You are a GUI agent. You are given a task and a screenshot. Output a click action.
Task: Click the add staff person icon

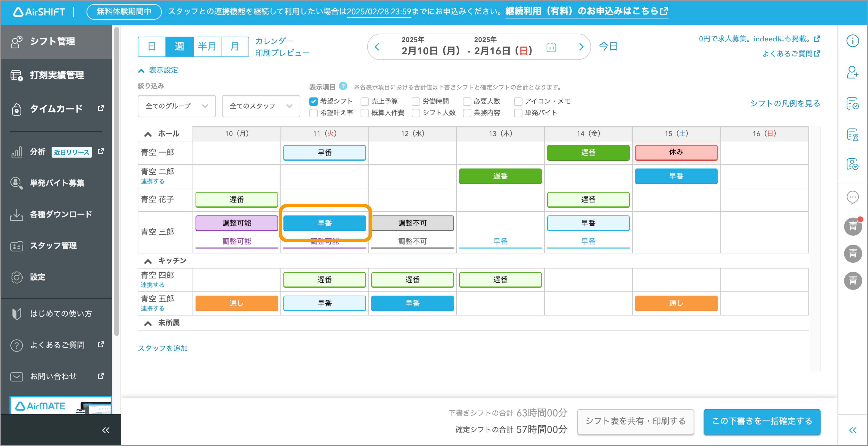point(852,72)
